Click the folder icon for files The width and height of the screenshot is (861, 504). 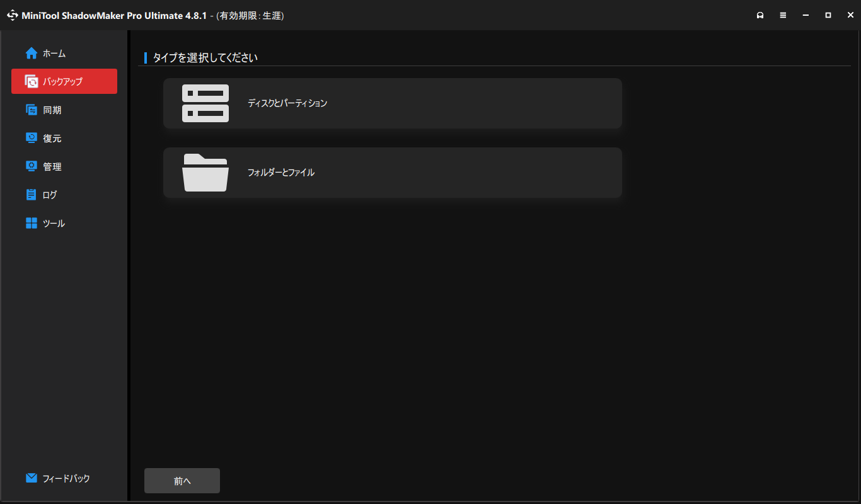pyautogui.click(x=205, y=173)
